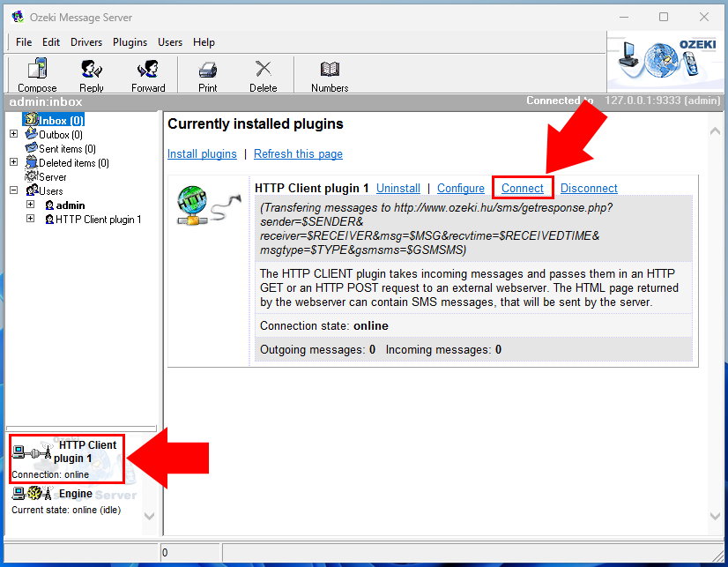
Task: Click Refresh this page
Action: click(298, 153)
